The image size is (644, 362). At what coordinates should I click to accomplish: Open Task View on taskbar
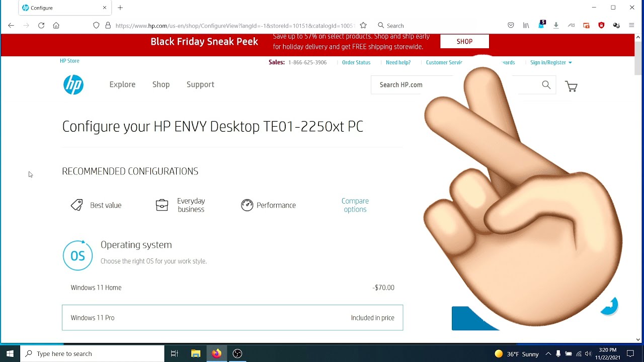point(175,353)
